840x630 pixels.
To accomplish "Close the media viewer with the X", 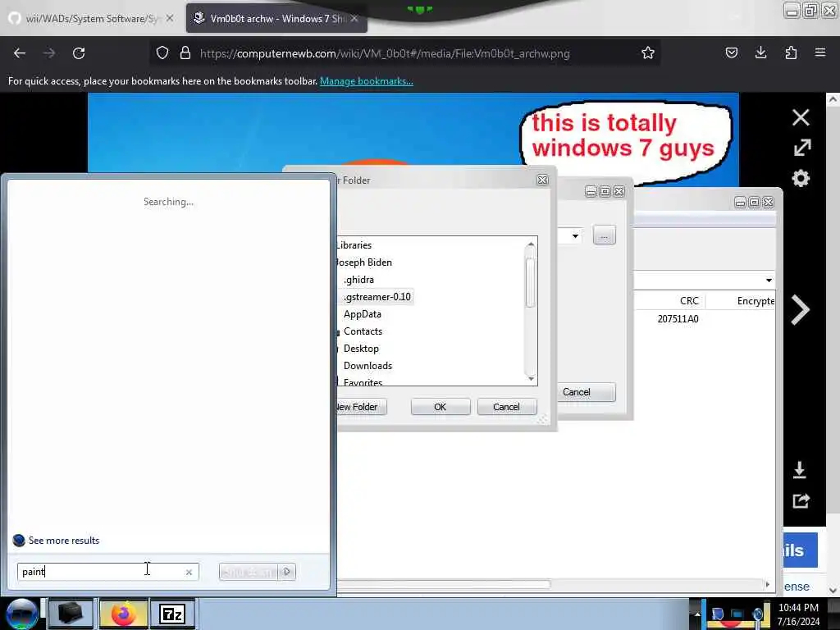I will tap(801, 117).
